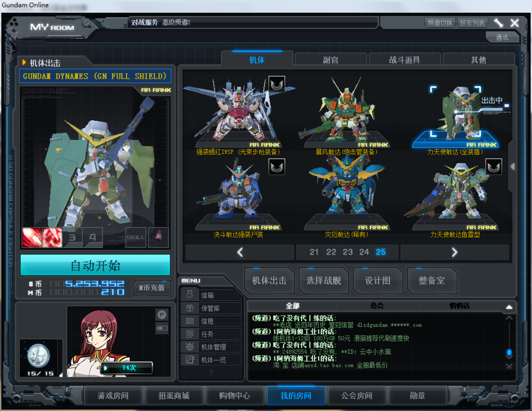Open the 设计图 button
The height and width of the screenshot is (411, 532).
tap(377, 280)
